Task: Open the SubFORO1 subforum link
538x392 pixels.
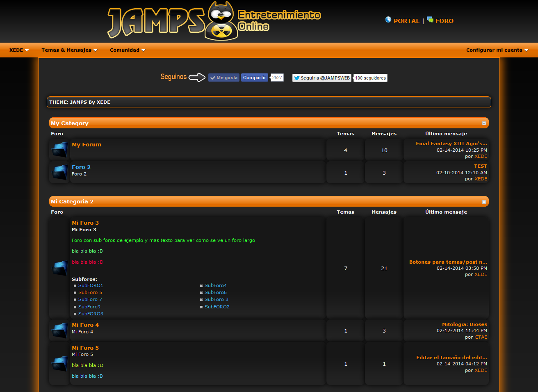Action: pos(91,285)
